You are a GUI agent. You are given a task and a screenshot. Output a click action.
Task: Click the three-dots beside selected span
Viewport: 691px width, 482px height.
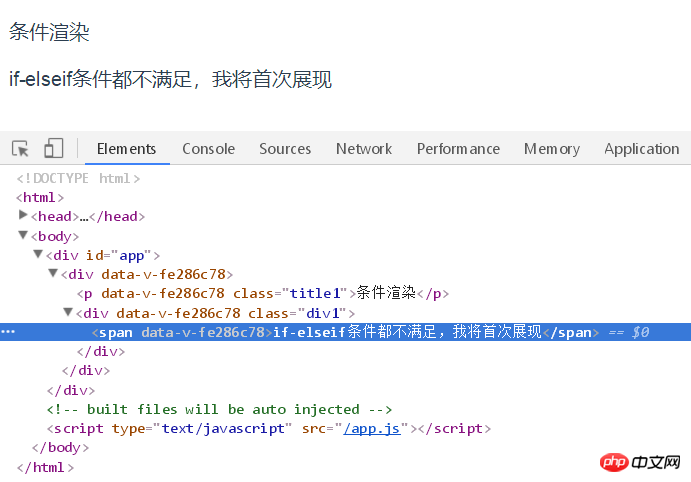(x=8, y=331)
